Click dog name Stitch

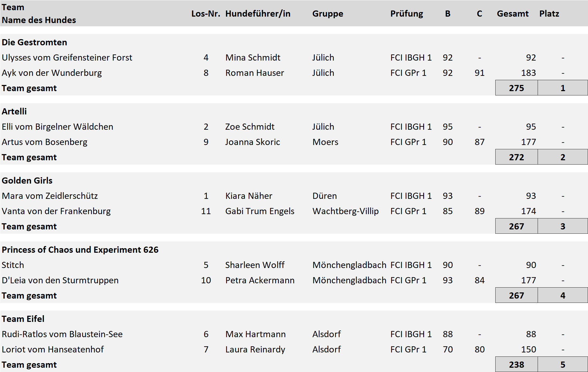pyautogui.click(x=13, y=265)
